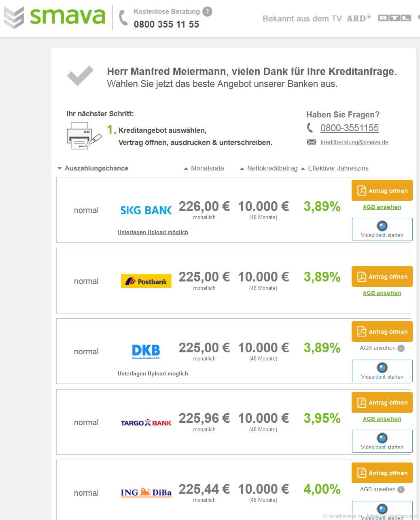The height and width of the screenshot is (520, 420).
Task: Click the Postbank logo
Action: [x=146, y=281]
